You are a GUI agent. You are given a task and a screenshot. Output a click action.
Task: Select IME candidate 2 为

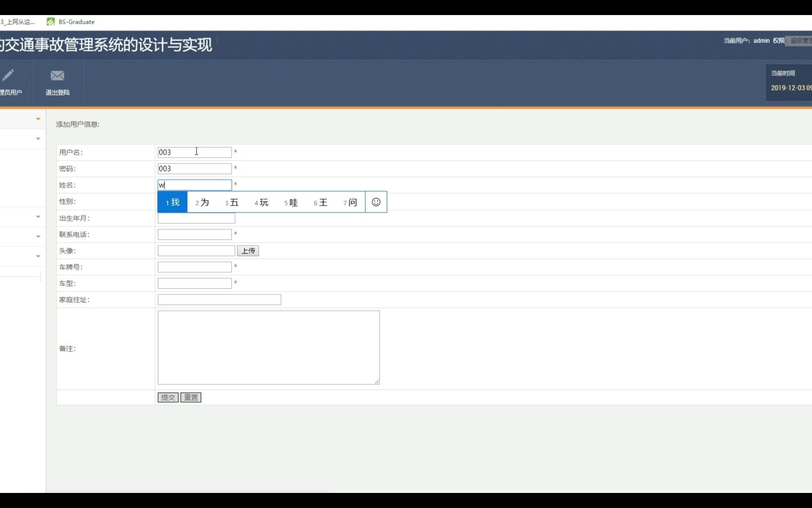[x=202, y=202]
